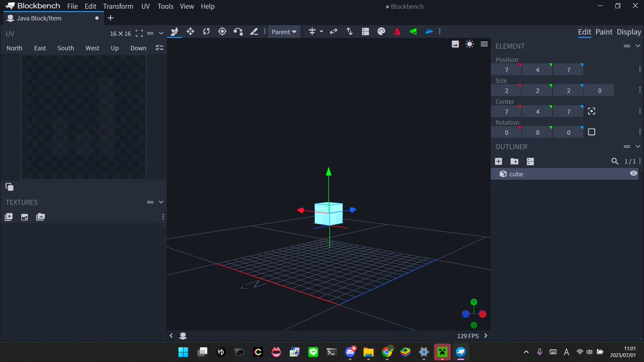Viewport: 644px width, 362px height.
Task: Click the horizontal flip arrows icon
Action: pos(333,32)
